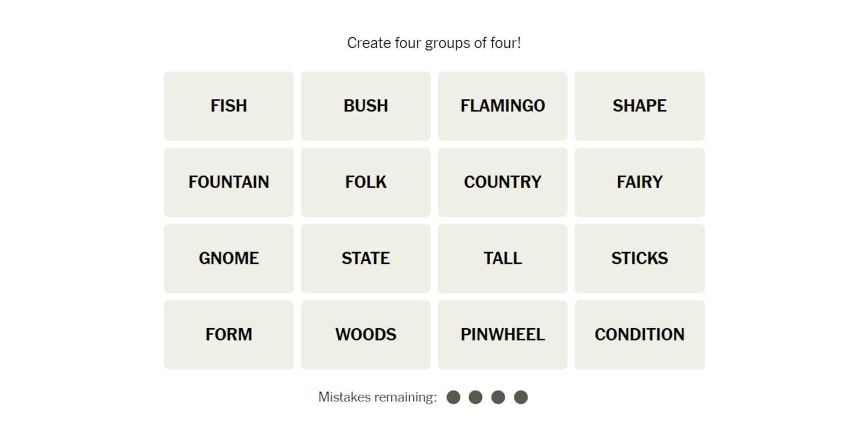Select the FORM tile
Image resolution: width=868 pixels, height=434 pixels.
pyautogui.click(x=229, y=335)
